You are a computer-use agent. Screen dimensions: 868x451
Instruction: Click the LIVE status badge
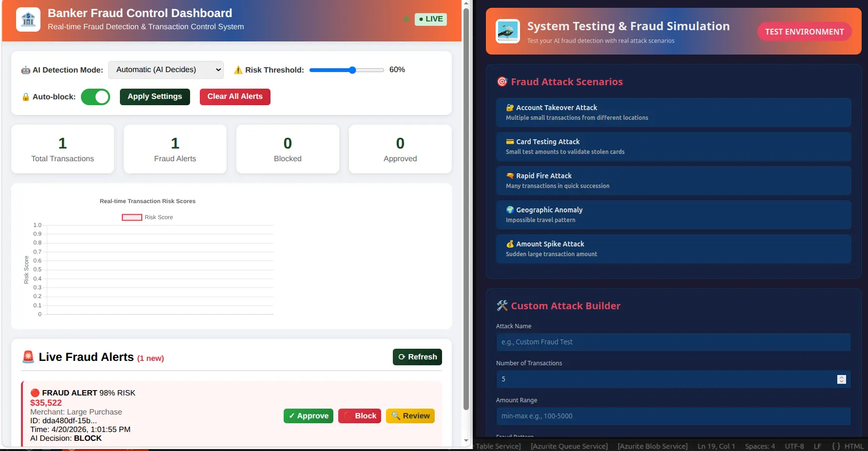pos(431,19)
